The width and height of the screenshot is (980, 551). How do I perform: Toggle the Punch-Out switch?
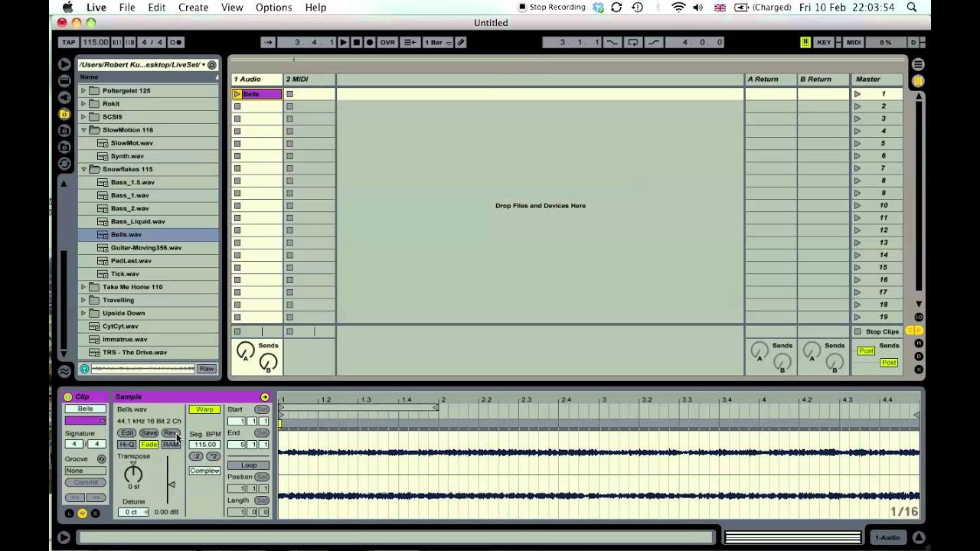(654, 42)
